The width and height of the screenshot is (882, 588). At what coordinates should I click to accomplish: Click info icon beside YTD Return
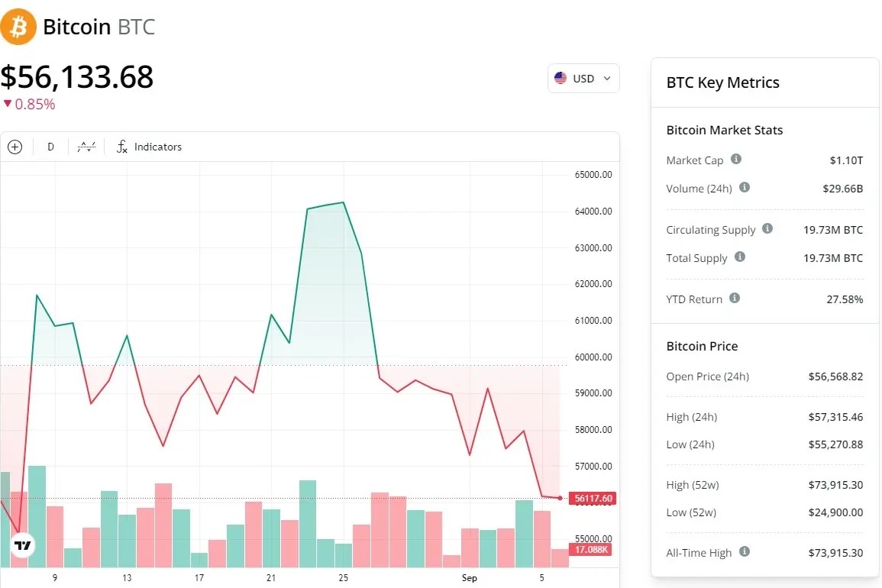tap(735, 299)
